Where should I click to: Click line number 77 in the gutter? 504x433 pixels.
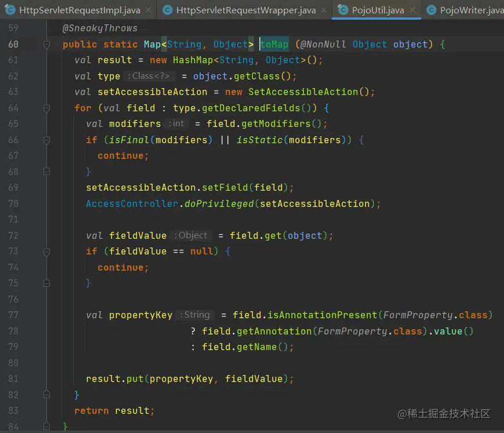[x=13, y=315]
